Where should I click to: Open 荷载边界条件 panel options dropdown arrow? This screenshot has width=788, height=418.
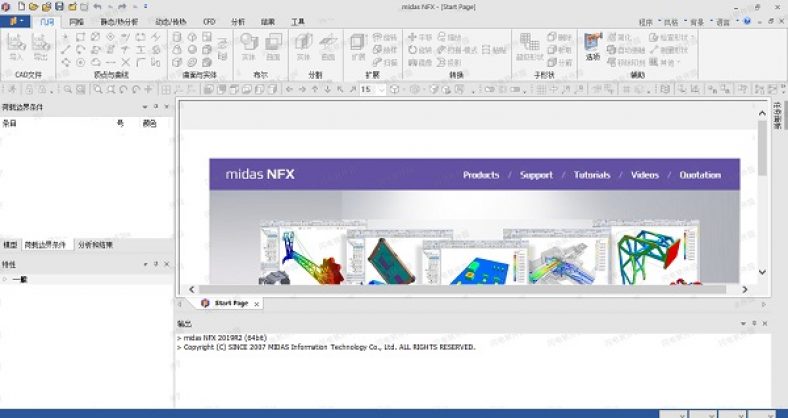(145, 107)
